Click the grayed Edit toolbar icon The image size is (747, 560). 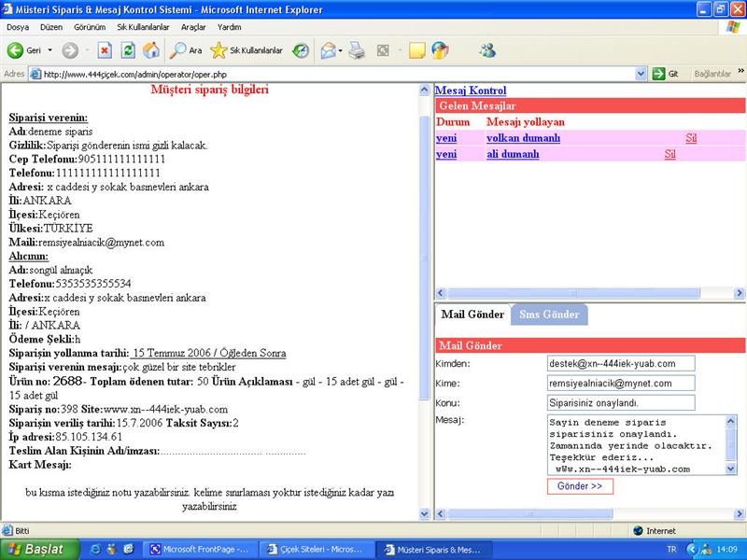pos(383,50)
